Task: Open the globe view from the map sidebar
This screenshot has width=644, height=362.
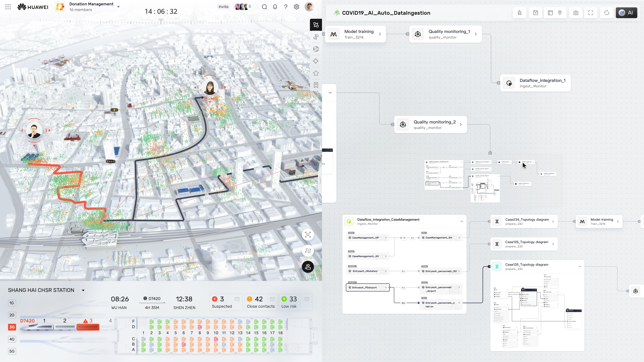Action: coord(316,49)
